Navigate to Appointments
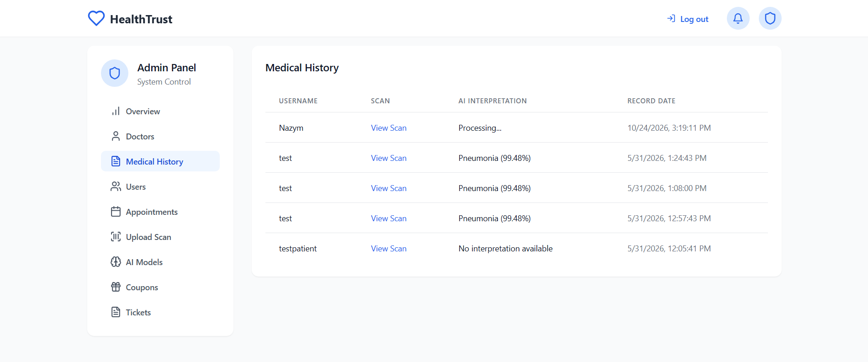 160,212
